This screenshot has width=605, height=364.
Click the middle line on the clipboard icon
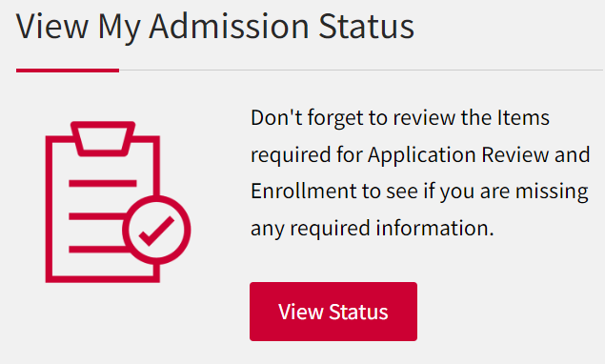tap(97, 216)
